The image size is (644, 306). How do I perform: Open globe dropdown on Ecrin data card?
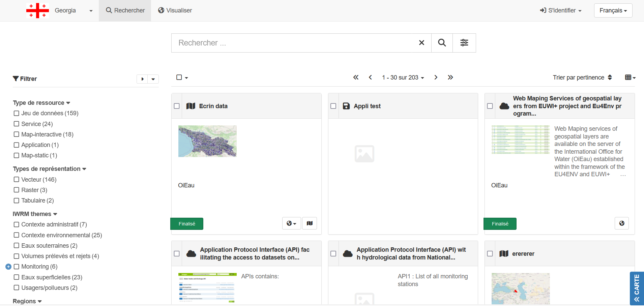pyautogui.click(x=291, y=223)
